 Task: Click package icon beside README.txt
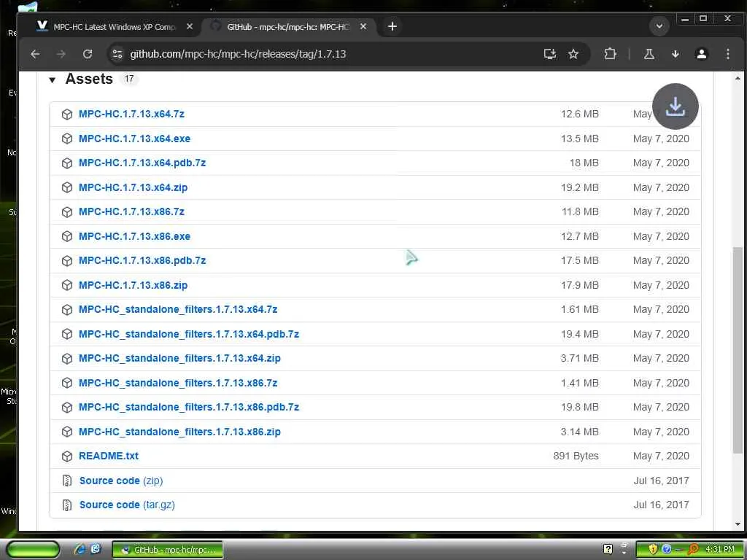click(67, 456)
